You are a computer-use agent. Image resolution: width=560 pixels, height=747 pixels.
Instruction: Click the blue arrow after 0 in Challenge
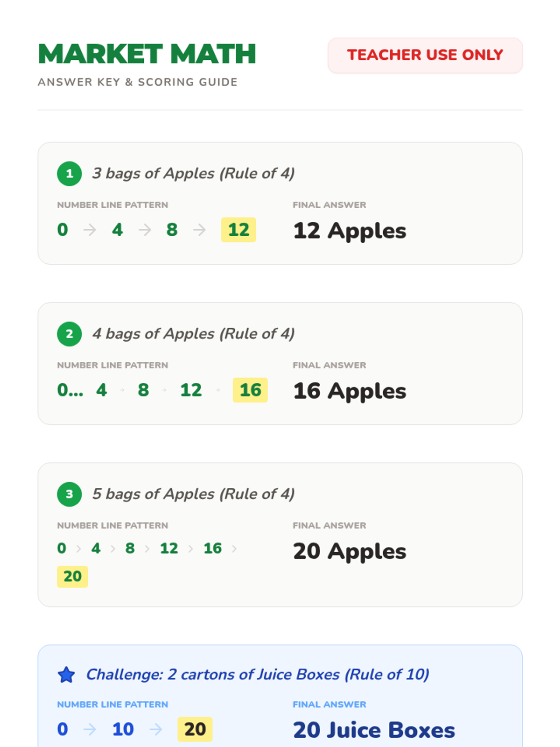coord(90,729)
